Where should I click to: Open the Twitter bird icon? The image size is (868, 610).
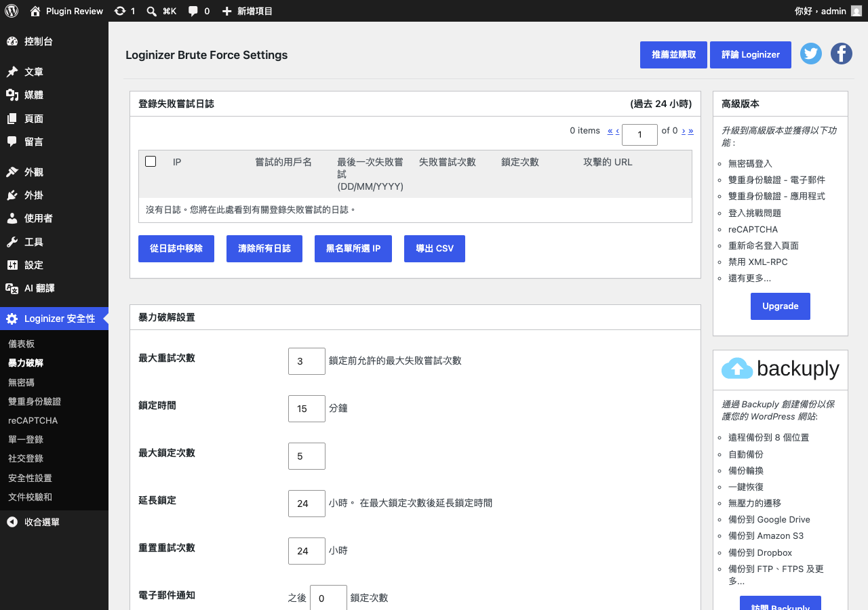(x=811, y=54)
